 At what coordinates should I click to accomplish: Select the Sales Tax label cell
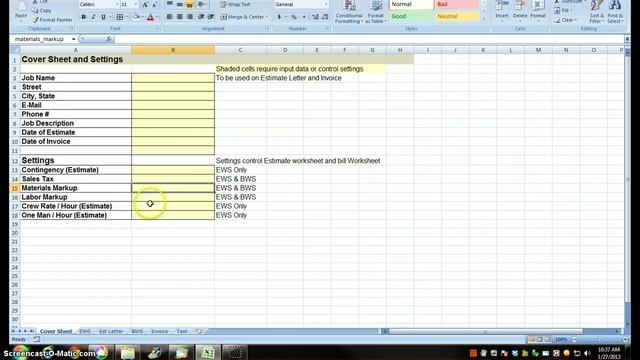click(x=76, y=179)
